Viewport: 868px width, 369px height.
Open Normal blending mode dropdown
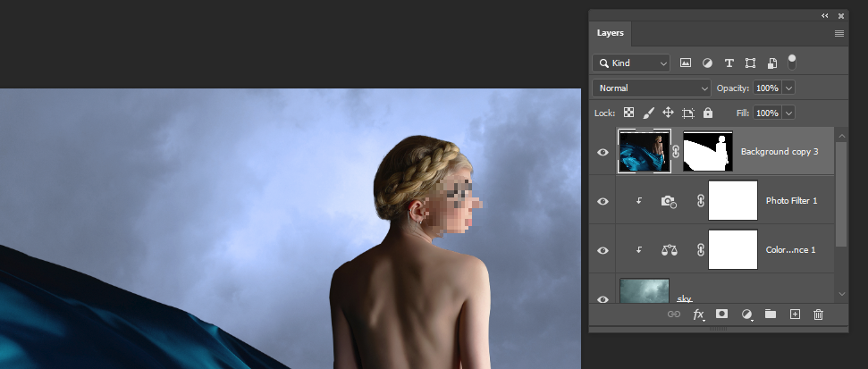click(652, 88)
